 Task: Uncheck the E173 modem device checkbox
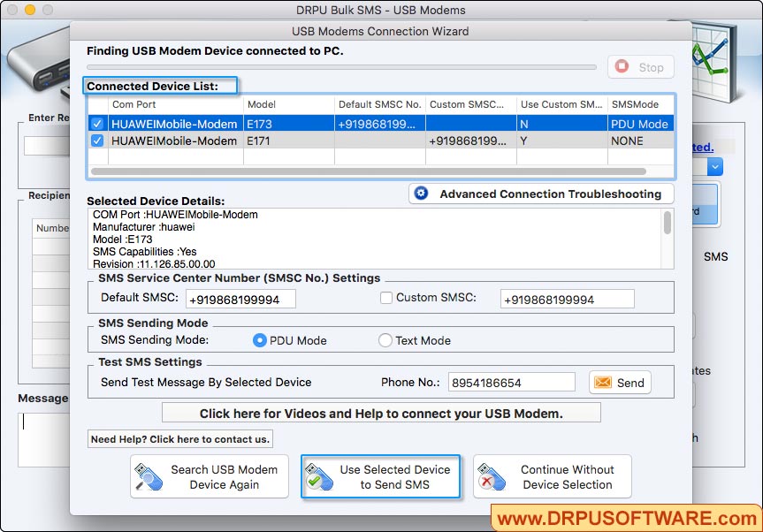coord(97,124)
